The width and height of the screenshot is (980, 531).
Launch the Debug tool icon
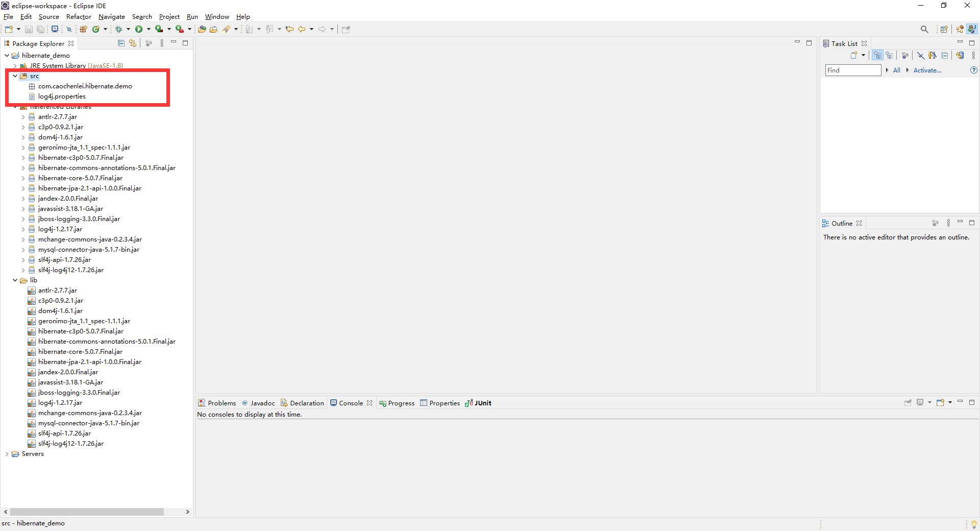118,29
